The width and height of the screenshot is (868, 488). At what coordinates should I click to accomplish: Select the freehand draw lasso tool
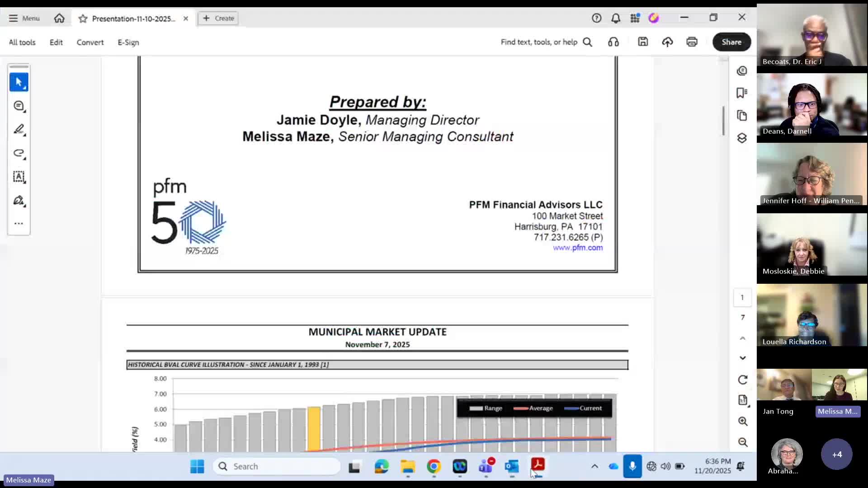point(19,153)
